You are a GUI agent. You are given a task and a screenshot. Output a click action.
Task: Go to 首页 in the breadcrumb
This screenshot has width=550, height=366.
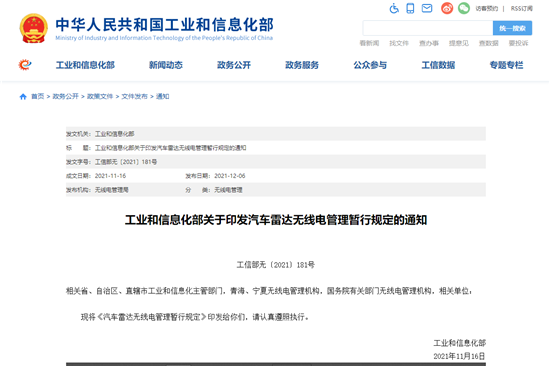(x=38, y=97)
